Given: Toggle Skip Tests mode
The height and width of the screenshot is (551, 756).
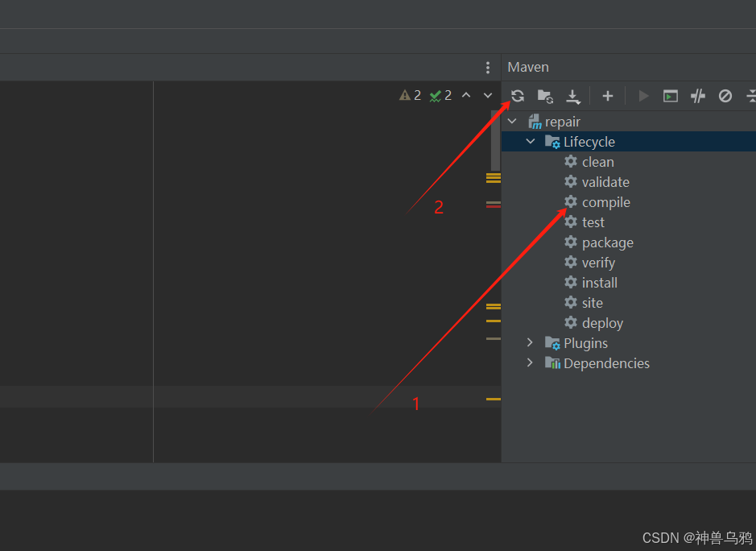Looking at the screenshot, I should pos(725,96).
